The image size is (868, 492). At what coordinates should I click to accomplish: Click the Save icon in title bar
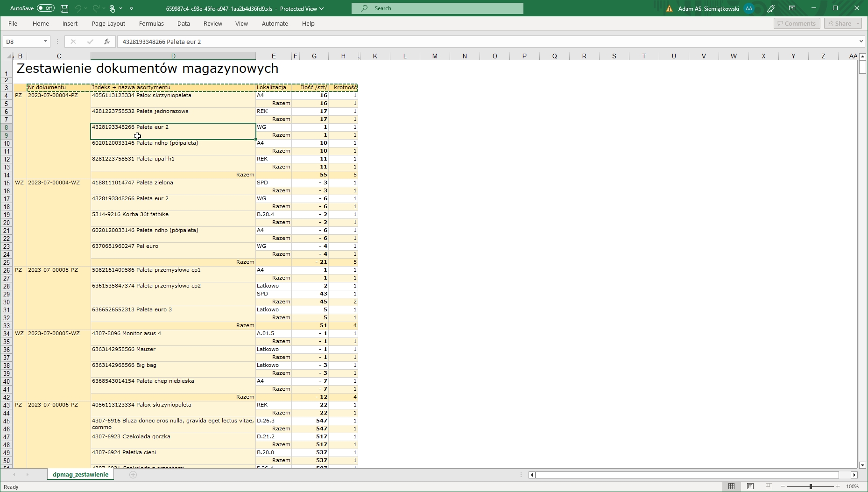click(x=64, y=8)
